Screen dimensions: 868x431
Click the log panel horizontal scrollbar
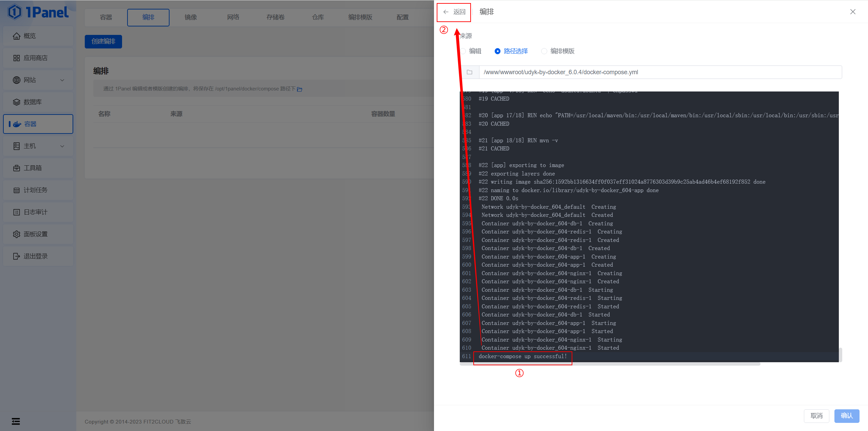[610, 364]
